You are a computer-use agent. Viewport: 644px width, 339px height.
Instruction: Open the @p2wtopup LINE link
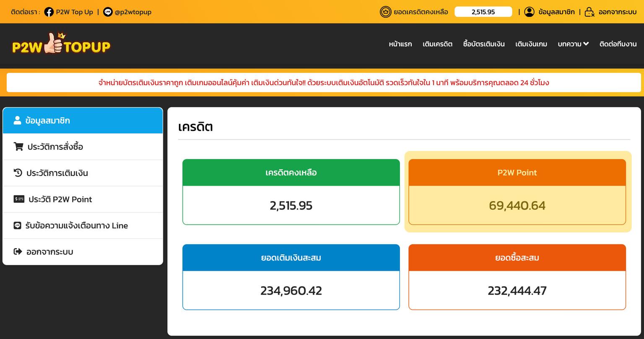(133, 12)
